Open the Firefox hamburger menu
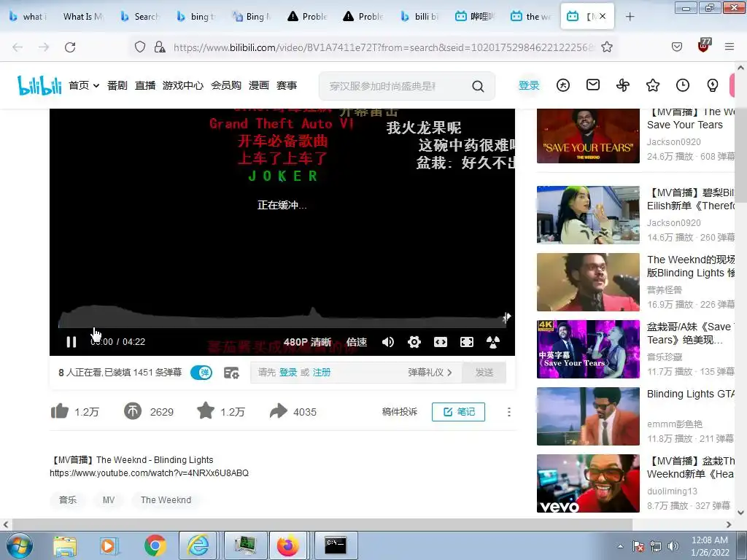Screen dimensions: 747x560 (729, 47)
